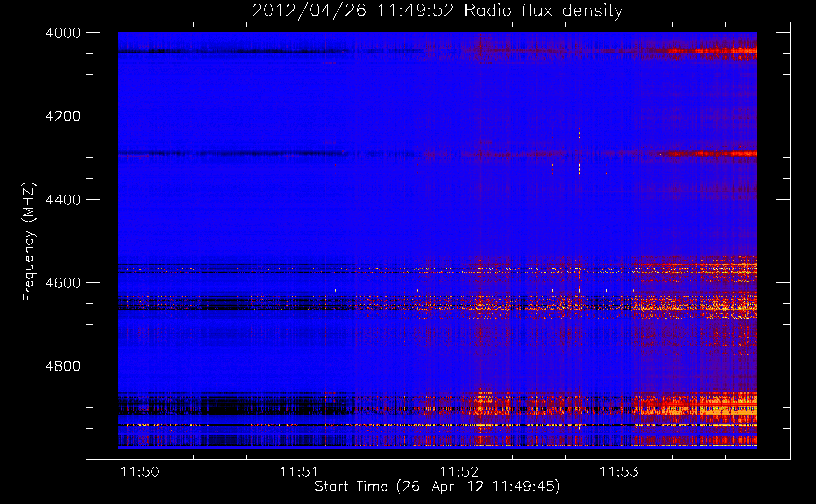Click the 4800 frequency axis label
Viewport: 816px width, 504px height.
click(x=63, y=366)
